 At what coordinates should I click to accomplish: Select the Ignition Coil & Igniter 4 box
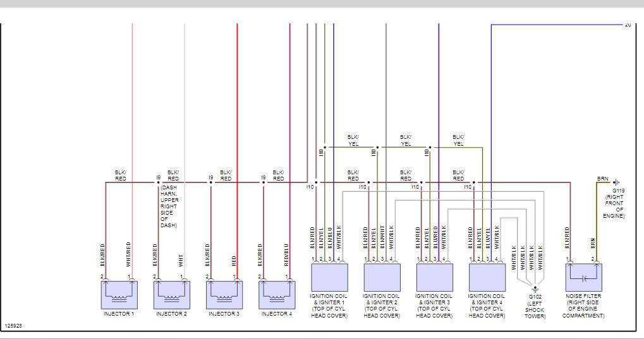[x=487, y=277]
